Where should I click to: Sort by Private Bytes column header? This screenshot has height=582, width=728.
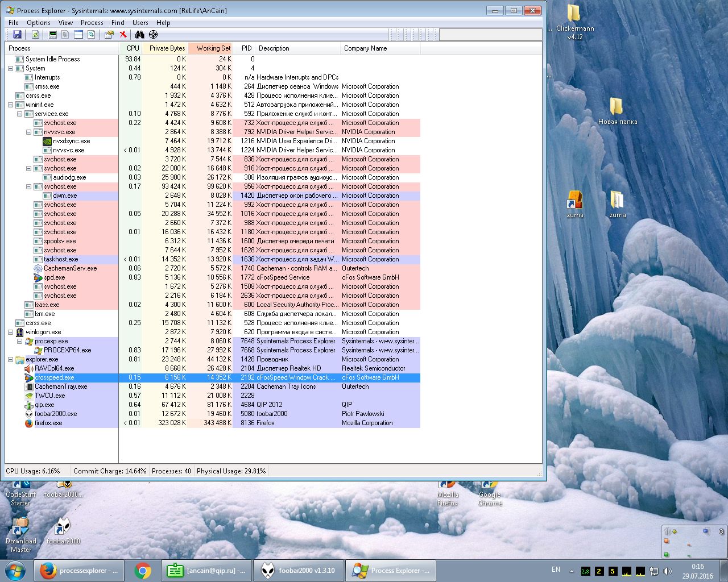(165, 48)
